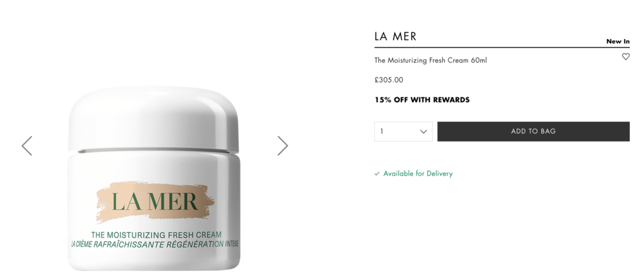Add to bag the La Mer cream
The width and height of the screenshot is (644, 279).
click(533, 131)
